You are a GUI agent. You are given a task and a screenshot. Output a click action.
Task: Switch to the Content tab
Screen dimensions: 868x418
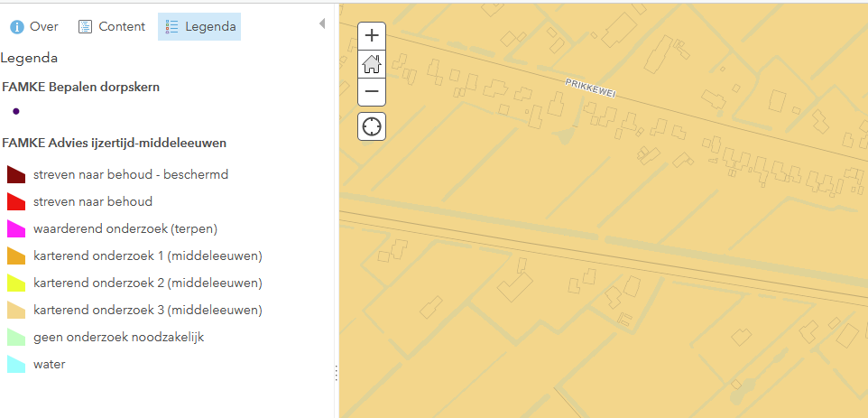tap(112, 26)
